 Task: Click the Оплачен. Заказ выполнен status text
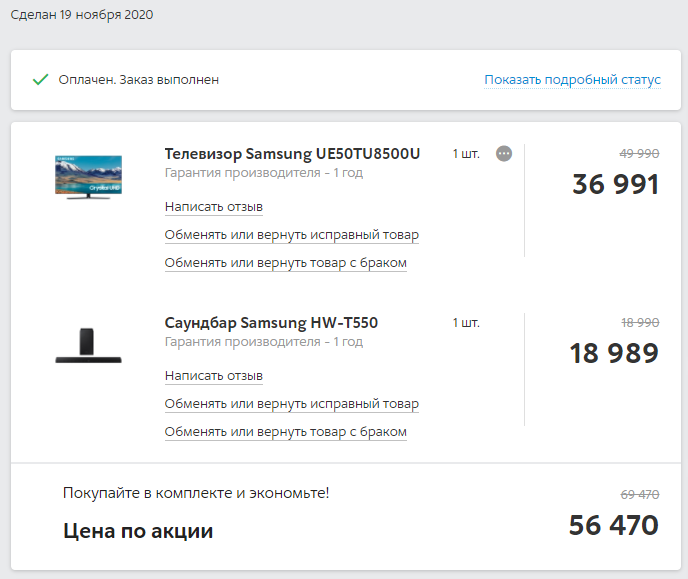[139, 79]
